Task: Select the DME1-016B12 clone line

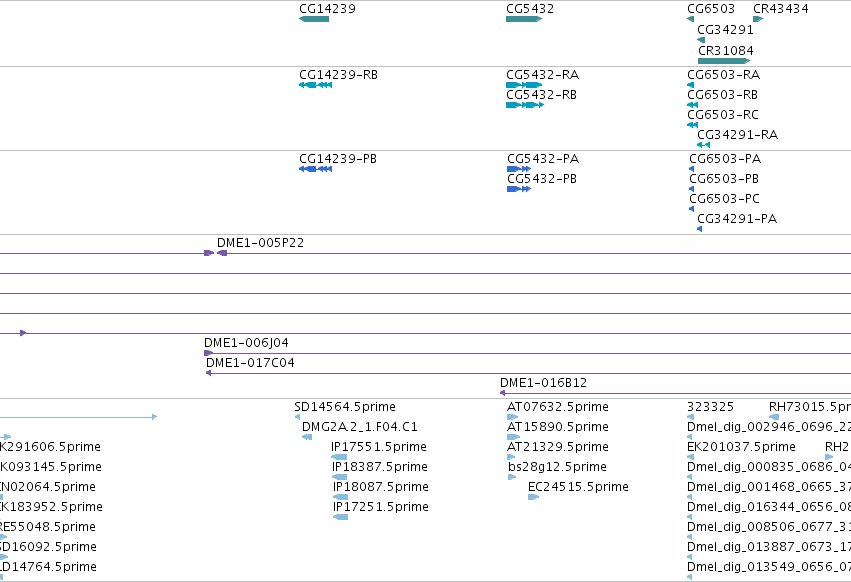Action: [675, 393]
